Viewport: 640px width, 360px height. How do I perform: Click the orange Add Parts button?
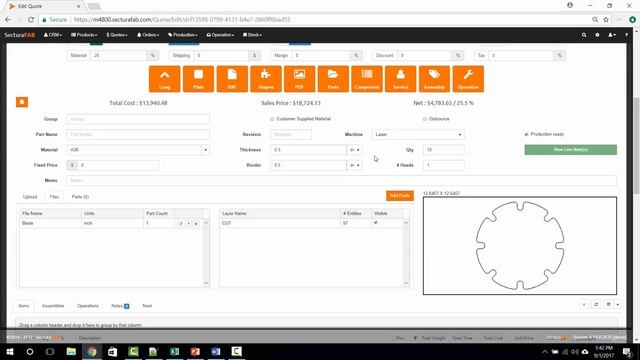(x=400, y=196)
